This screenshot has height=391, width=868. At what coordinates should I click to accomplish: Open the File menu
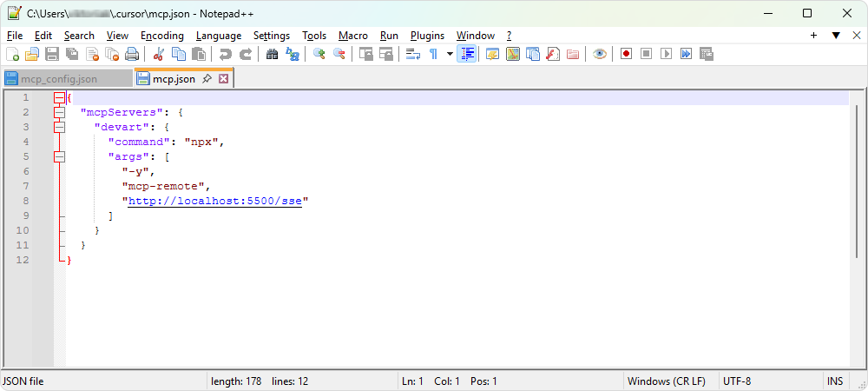(15, 36)
